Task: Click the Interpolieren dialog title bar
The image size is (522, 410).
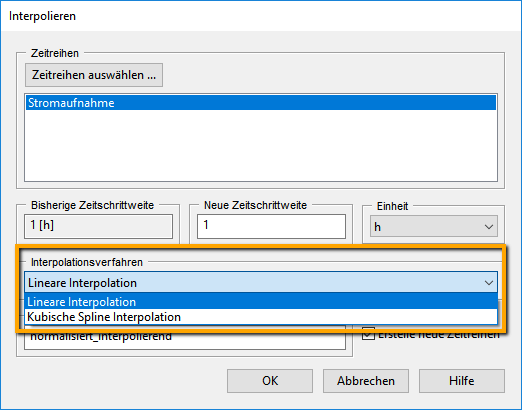Action: (261, 16)
